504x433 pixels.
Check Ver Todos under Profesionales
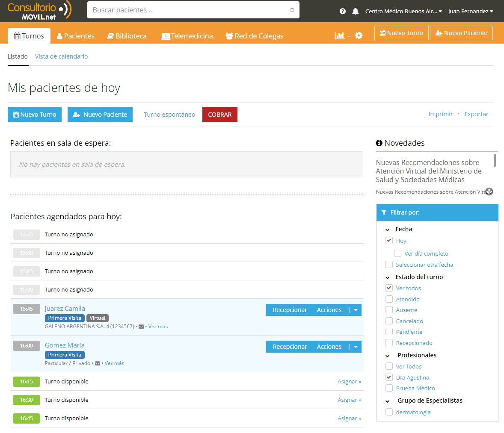coord(389,366)
